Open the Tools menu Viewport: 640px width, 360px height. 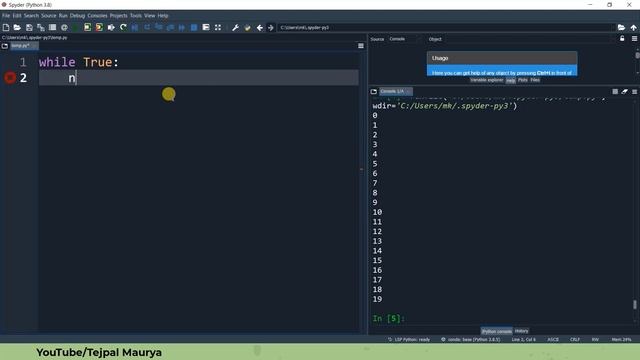(x=136, y=16)
